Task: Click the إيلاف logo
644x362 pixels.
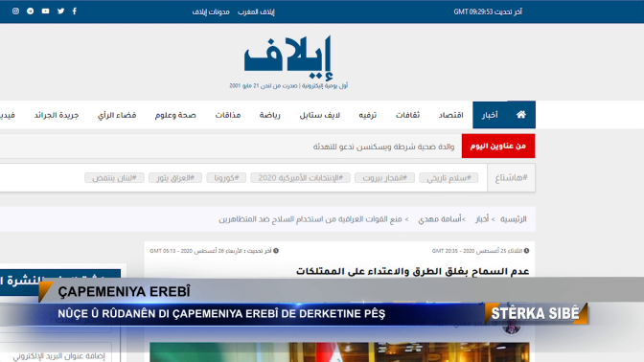Action: 287,58
